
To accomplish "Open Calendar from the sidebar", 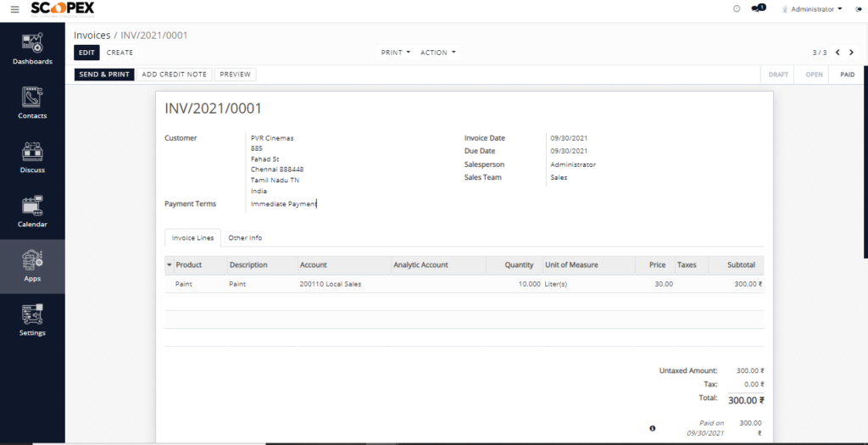I will point(32,212).
